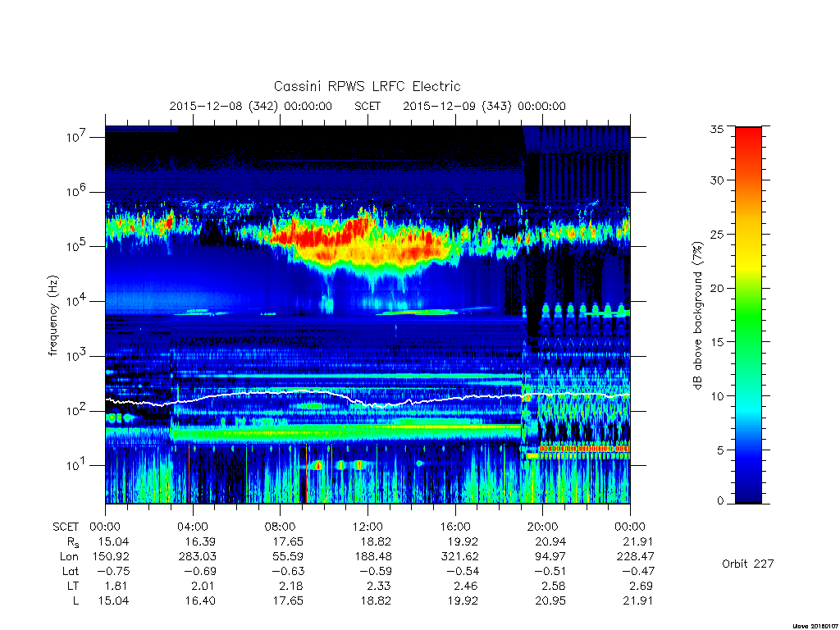Image resolution: width=840 pixels, height=630 pixels.
Task: Click the SCET tick label "08:00"
Action: [x=281, y=527]
